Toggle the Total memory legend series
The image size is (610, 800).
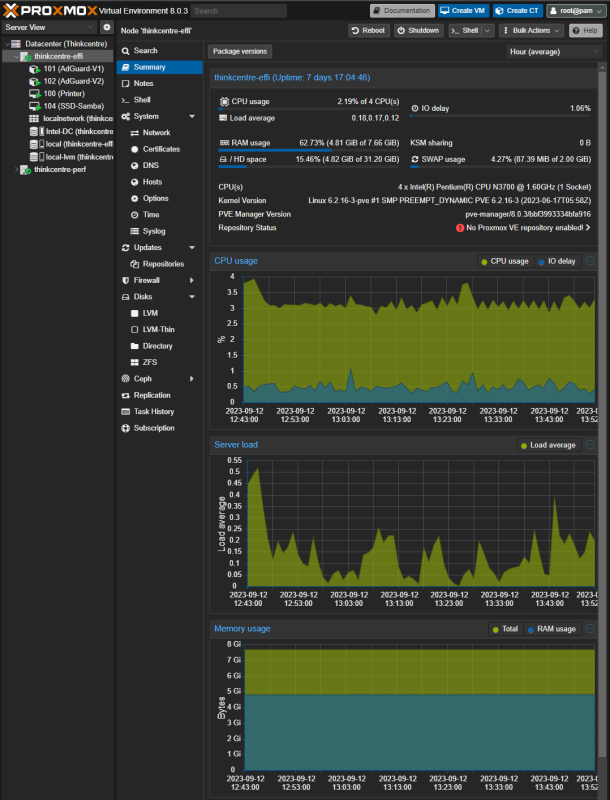click(505, 629)
